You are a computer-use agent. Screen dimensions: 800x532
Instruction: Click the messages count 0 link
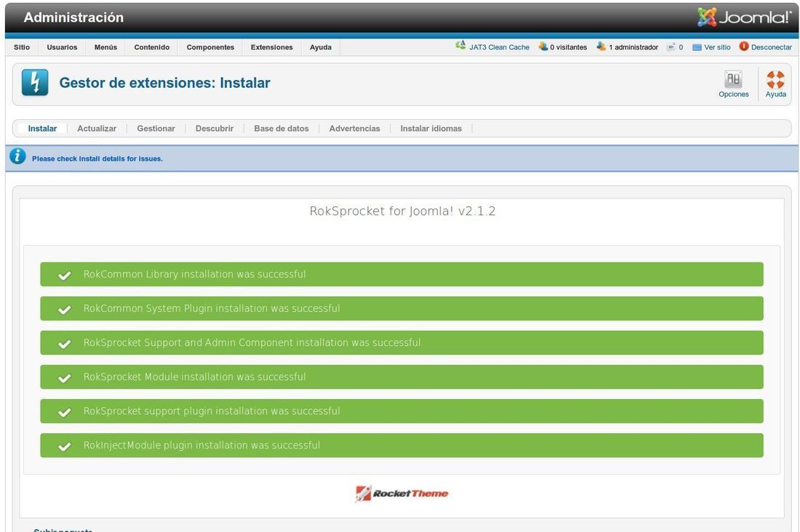[x=681, y=47]
